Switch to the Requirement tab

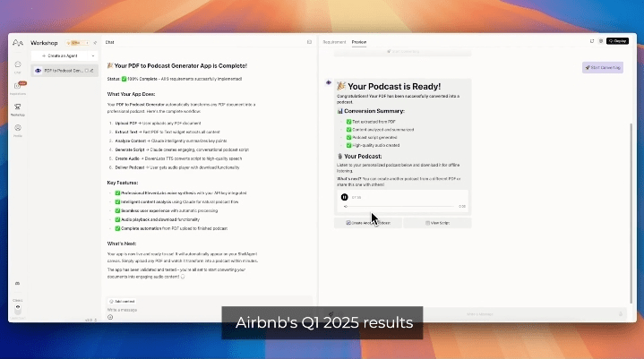point(334,42)
